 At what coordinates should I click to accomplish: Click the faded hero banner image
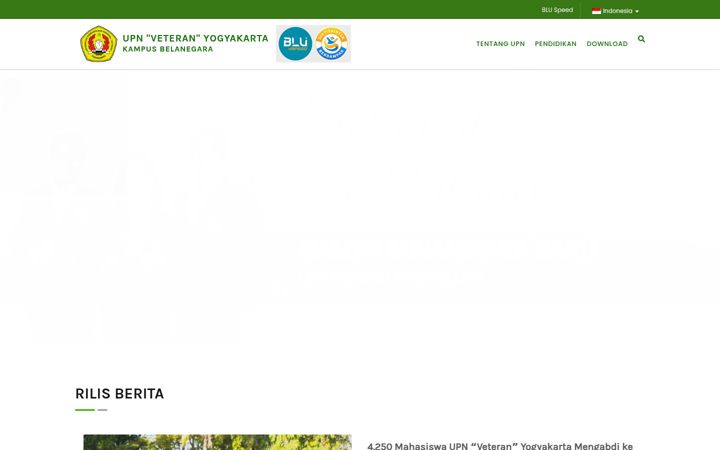[x=360, y=209]
